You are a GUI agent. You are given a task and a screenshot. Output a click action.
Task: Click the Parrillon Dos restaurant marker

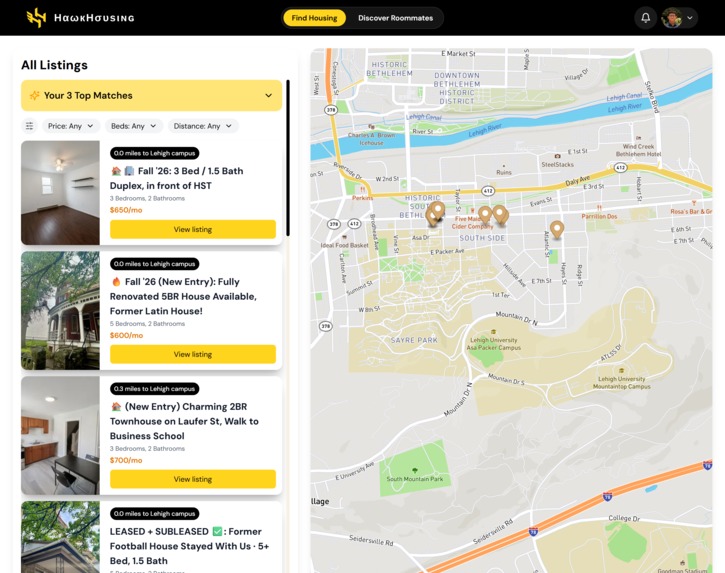599,208
